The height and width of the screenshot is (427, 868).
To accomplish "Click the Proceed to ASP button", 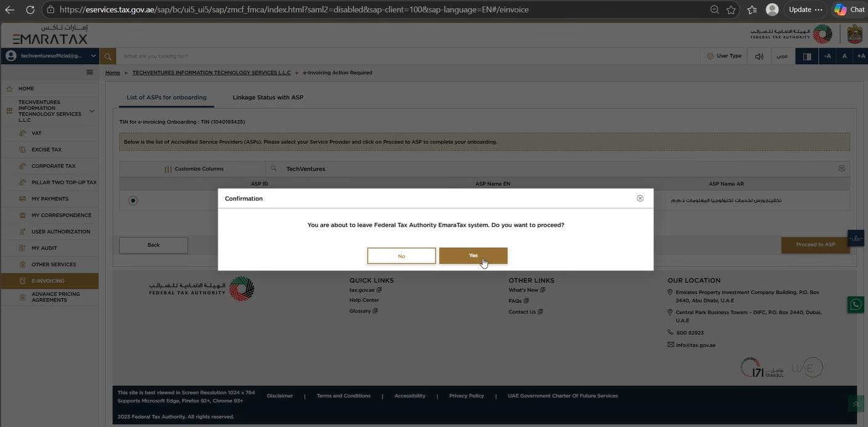I will [816, 245].
